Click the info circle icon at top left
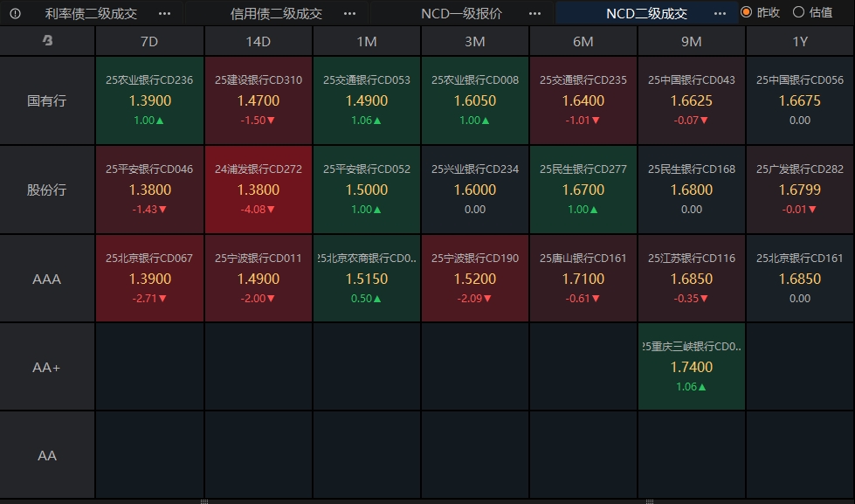 [15, 14]
